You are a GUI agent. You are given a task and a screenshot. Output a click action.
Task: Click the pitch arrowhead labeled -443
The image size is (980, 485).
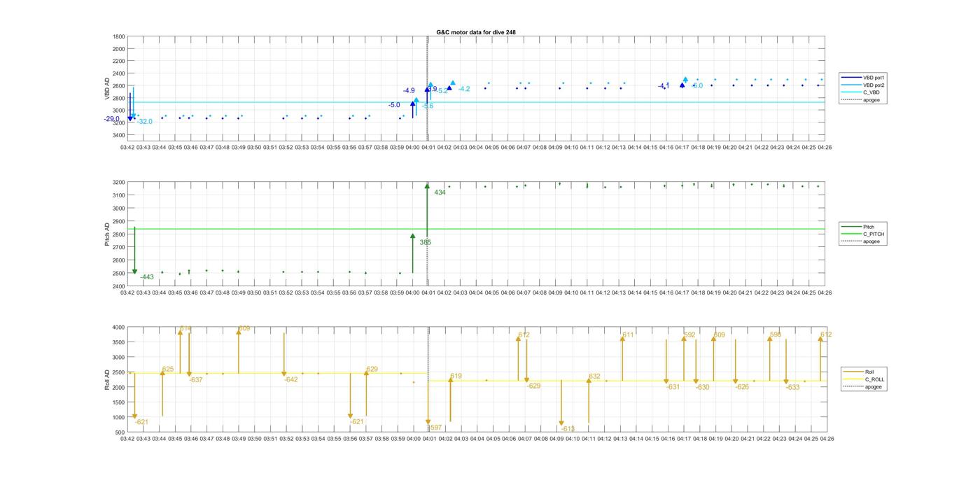pos(135,272)
